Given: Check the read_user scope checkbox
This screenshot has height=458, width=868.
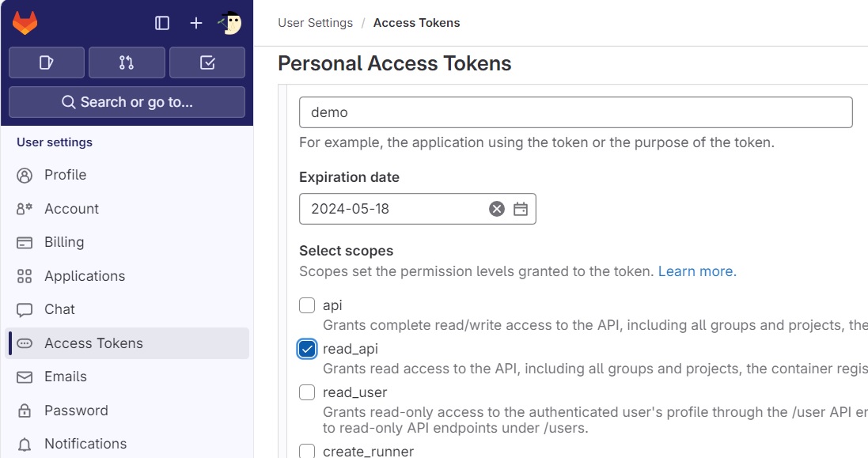Looking at the screenshot, I should pos(307,392).
